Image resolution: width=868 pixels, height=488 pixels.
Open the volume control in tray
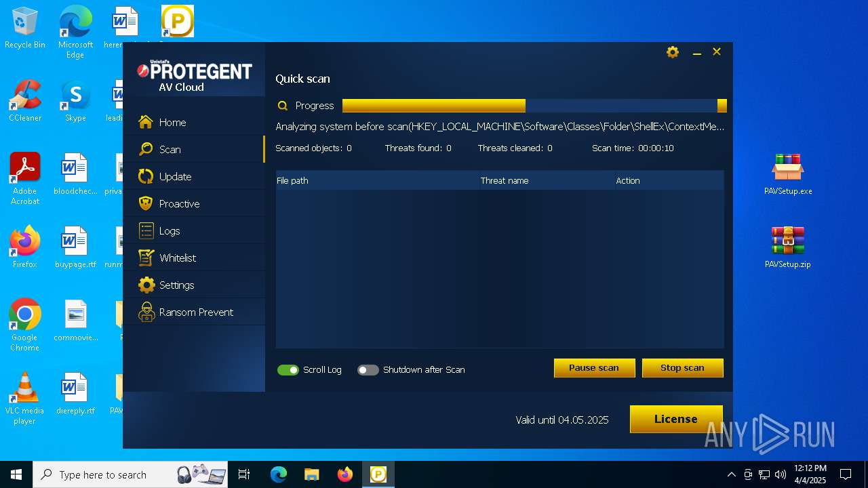(781, 474)
